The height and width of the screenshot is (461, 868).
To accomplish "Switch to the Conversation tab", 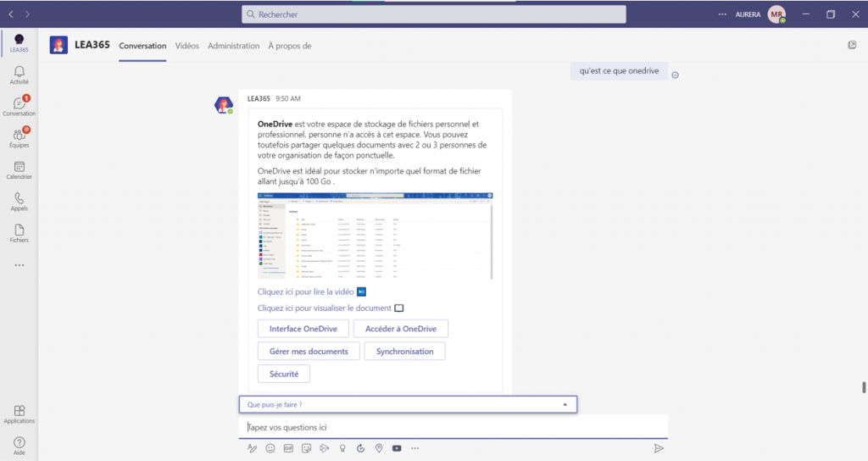I will tap(142, 46).
